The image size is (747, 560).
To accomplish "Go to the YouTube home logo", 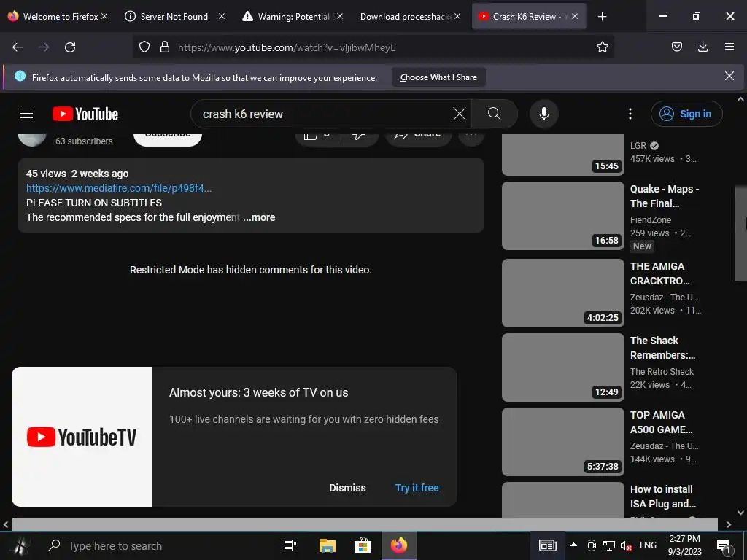I will (85, 114).
